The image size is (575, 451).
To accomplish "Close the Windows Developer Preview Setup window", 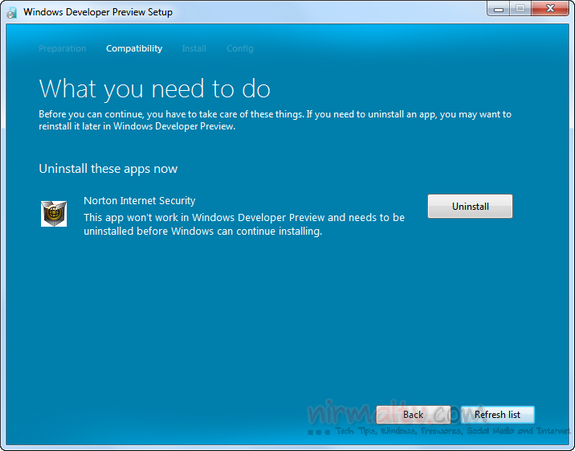I will point(550,8).
